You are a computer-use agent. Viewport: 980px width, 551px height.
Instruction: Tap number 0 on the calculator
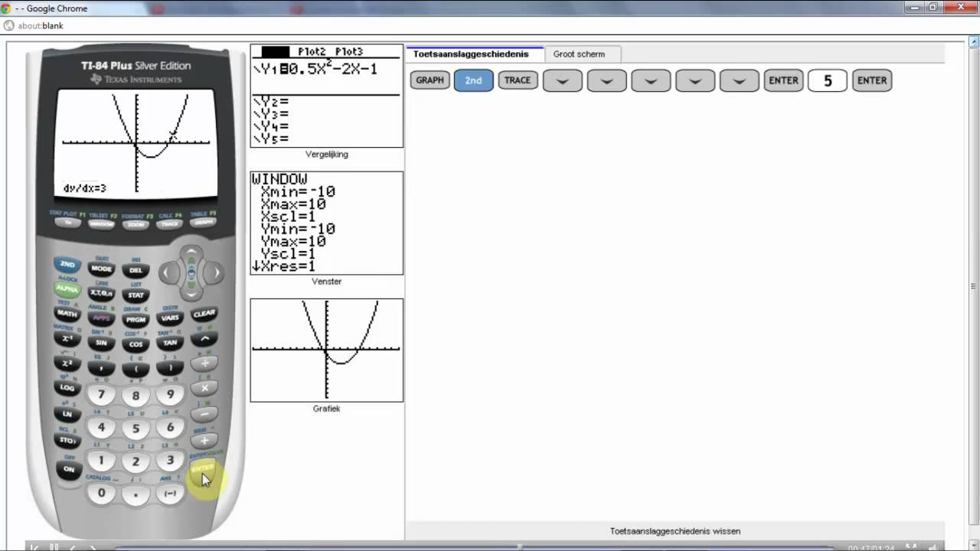point(101,494)
